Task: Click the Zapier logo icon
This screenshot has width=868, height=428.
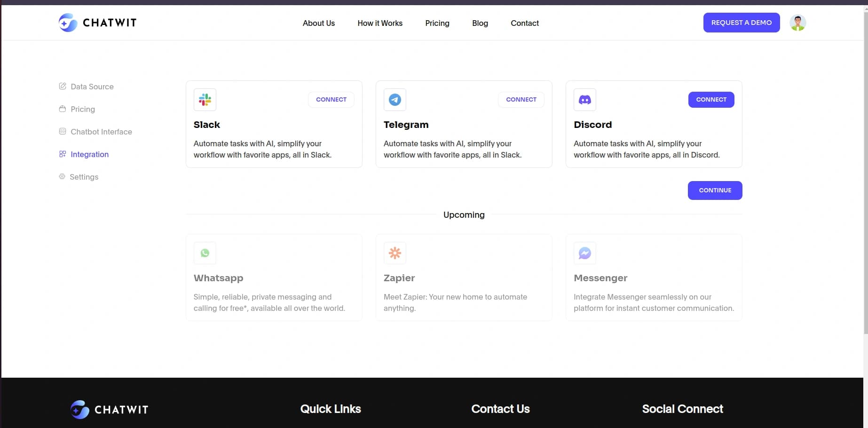Action: click(x=395, y=253)
